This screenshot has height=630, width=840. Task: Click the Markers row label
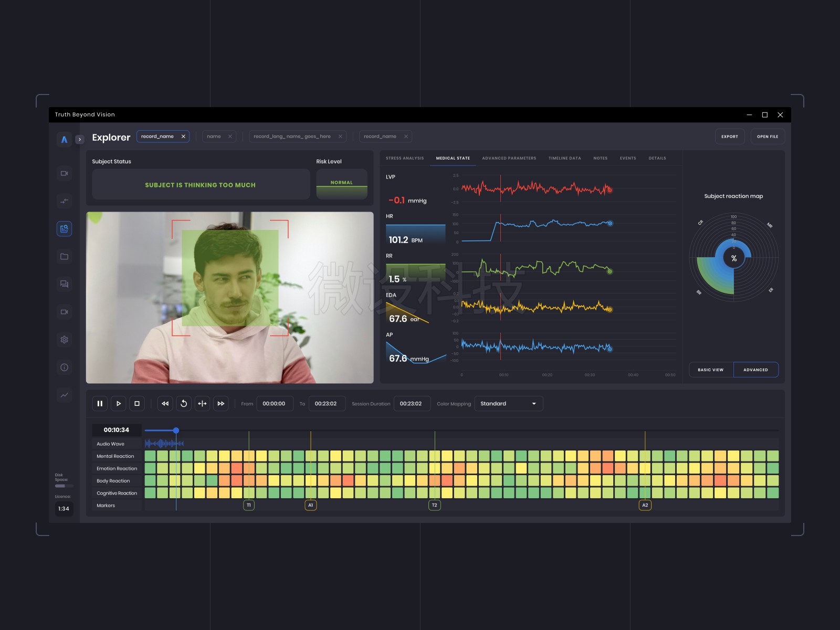coord(106,506)
